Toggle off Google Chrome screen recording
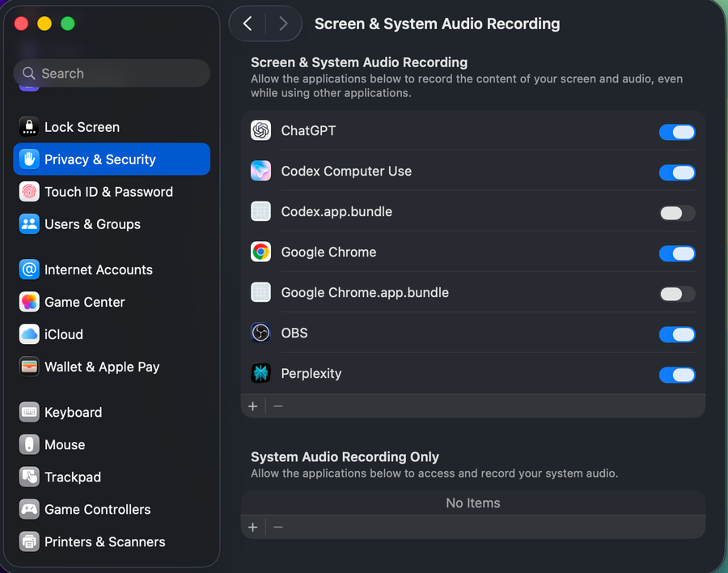This screenshot has height=573, width=728. coord(677,253)
